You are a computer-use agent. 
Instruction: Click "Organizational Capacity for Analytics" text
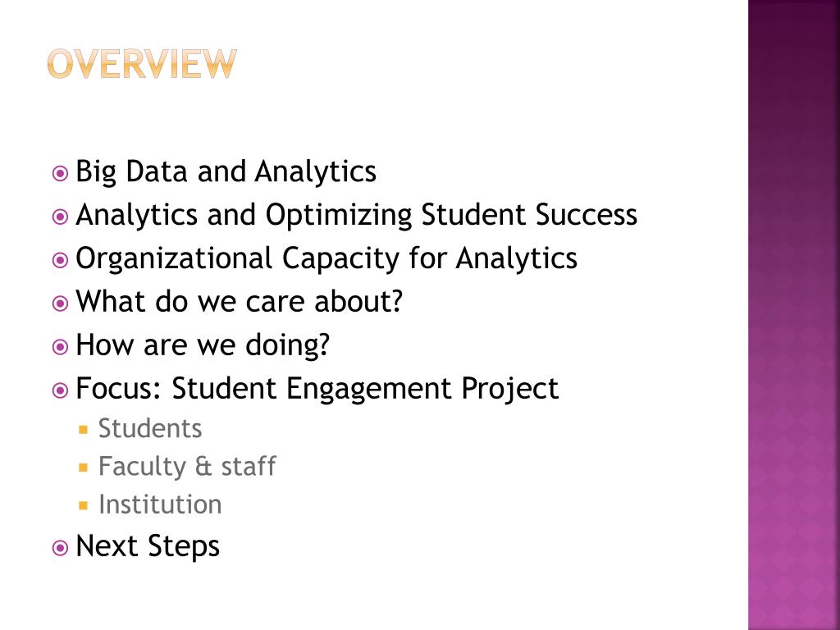(x=326, y=258)
